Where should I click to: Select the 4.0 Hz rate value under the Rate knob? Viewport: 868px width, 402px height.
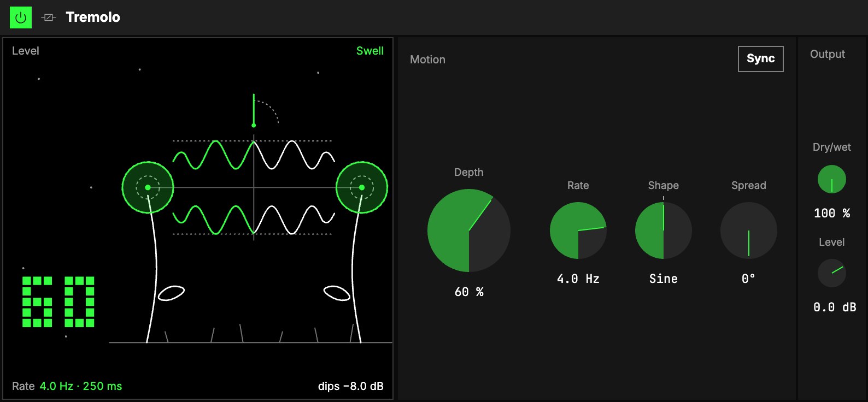578,279
